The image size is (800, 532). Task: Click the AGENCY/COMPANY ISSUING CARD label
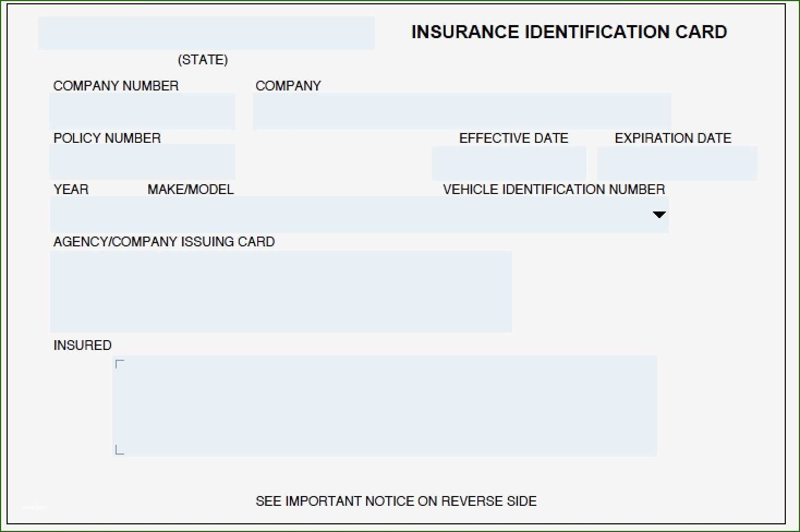tap(163, 241)
